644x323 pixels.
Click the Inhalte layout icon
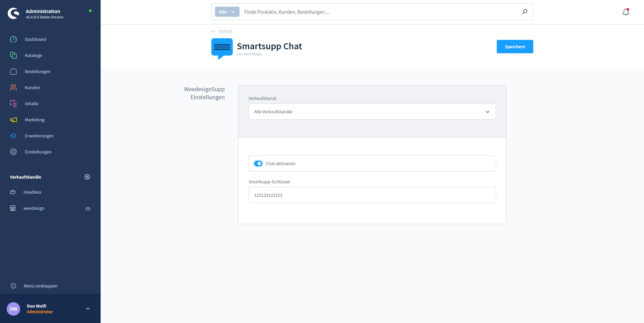(13, 104)
